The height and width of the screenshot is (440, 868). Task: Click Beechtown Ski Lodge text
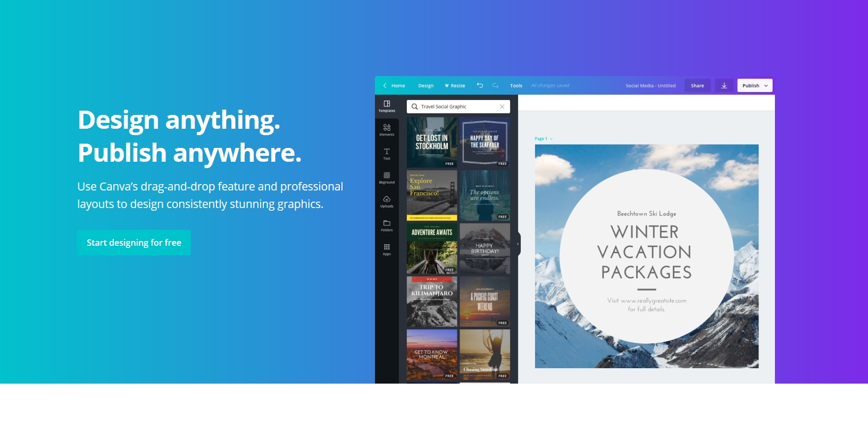click(646, 214)
